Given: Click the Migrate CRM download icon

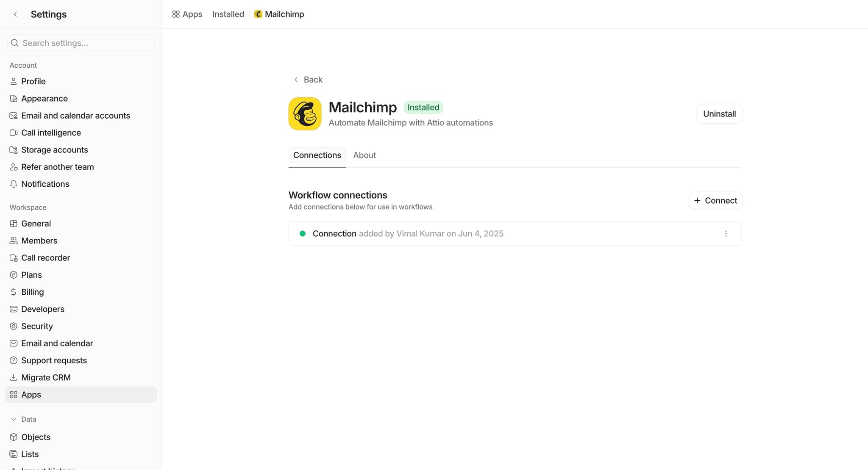Looking at the screenshot, I should (x=14, y=377).
